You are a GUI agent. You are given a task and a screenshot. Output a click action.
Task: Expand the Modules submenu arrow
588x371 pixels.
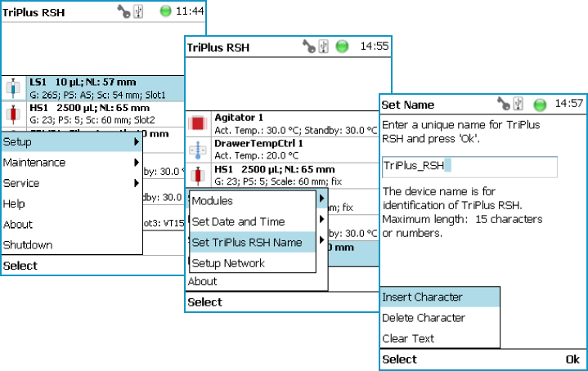tap(321, 199)
